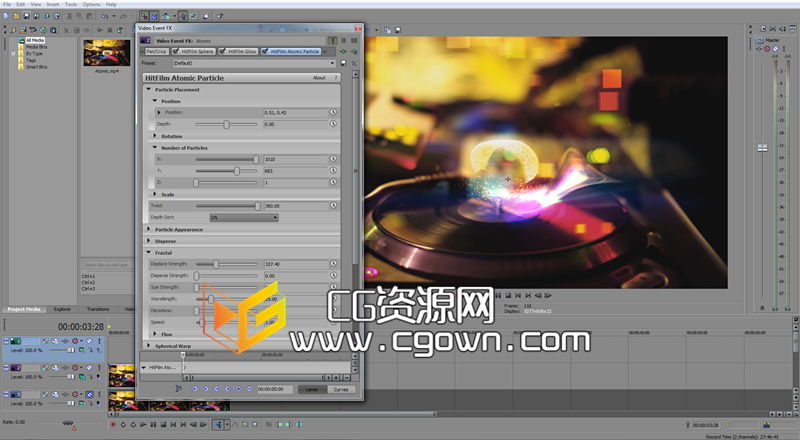Open the Depth Sort dropdown
800x440 pixels.
[244, 217]
